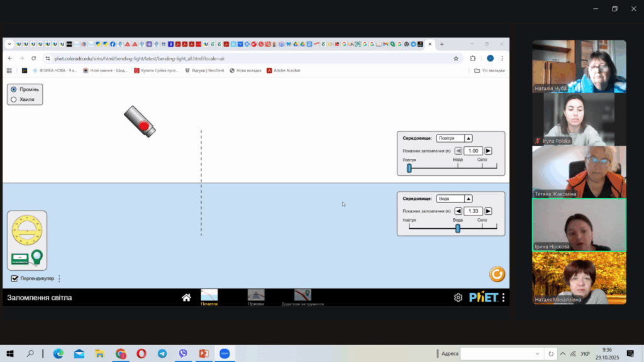
Task: Open bottom medium dropdown showing Вода
Action: [454, 199]
